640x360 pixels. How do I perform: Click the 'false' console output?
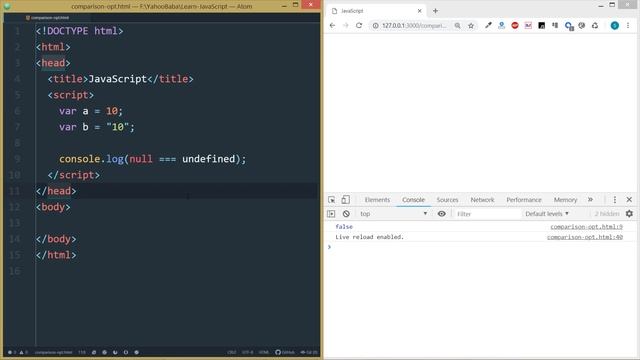(344, 227)
